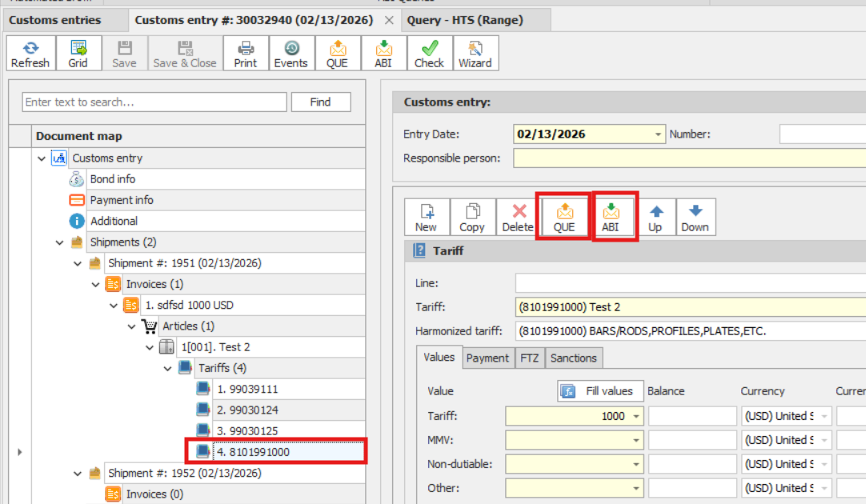Switch to the Payment tab
The width and height of the screenshot is (866, 504).
click(x=487, y=358)
